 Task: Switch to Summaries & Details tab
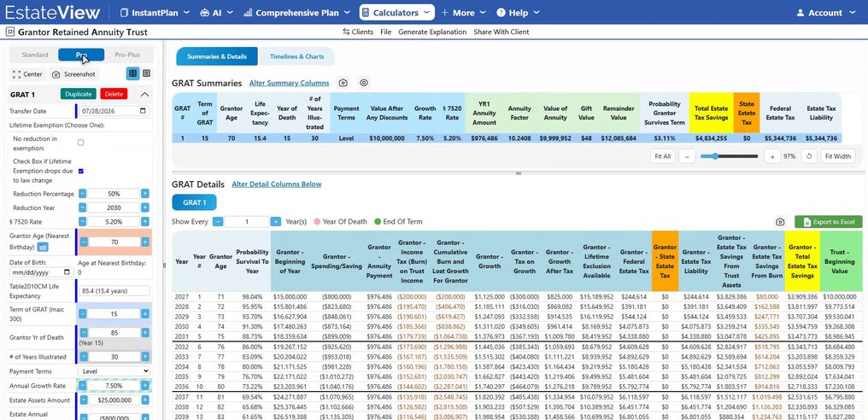216,56
